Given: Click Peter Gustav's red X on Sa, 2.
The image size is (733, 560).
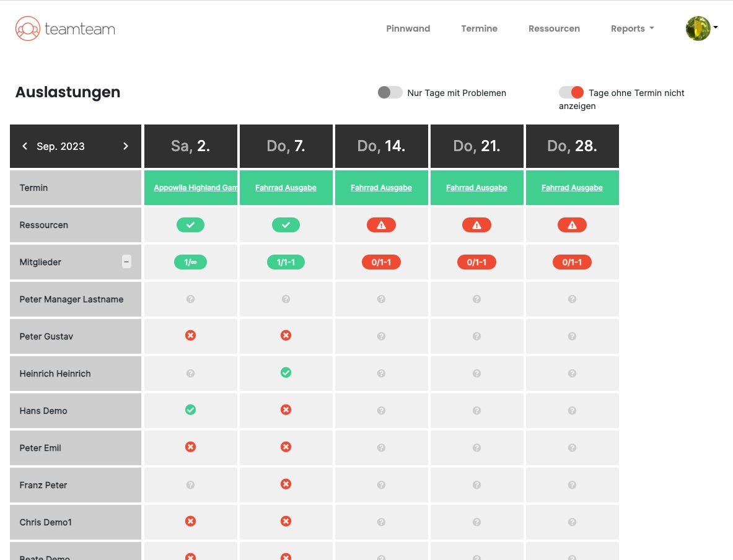Looking at the screenshot, I should (x=190, y=336).
